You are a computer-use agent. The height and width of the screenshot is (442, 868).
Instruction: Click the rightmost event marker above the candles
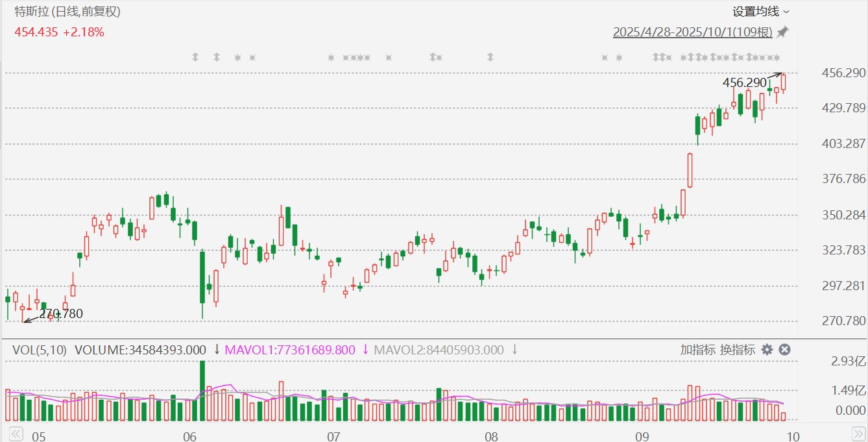point(777,57)
